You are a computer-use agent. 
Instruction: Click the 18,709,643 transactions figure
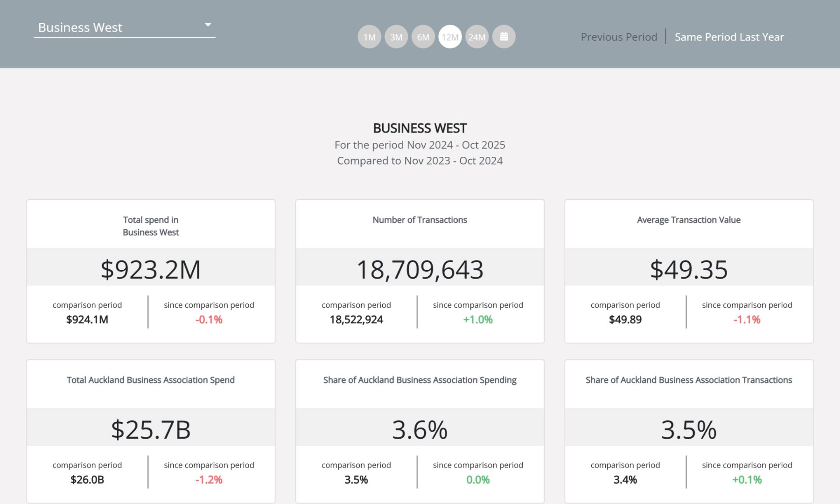[x=420, y=269]
